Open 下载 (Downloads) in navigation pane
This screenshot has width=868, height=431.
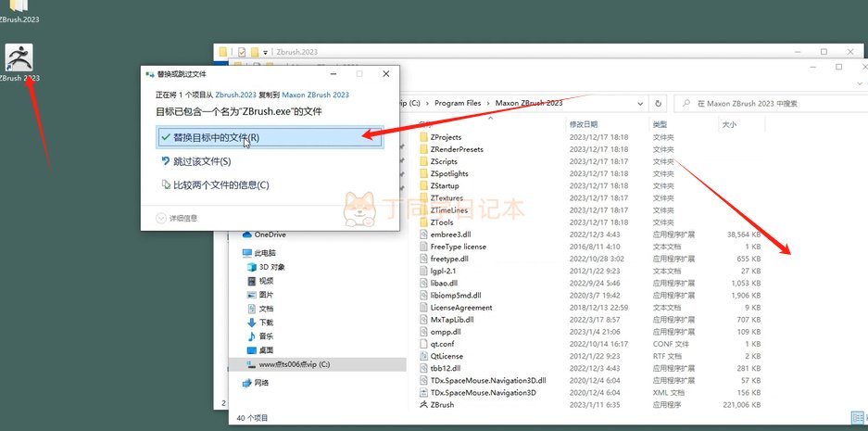coord(266,321)
